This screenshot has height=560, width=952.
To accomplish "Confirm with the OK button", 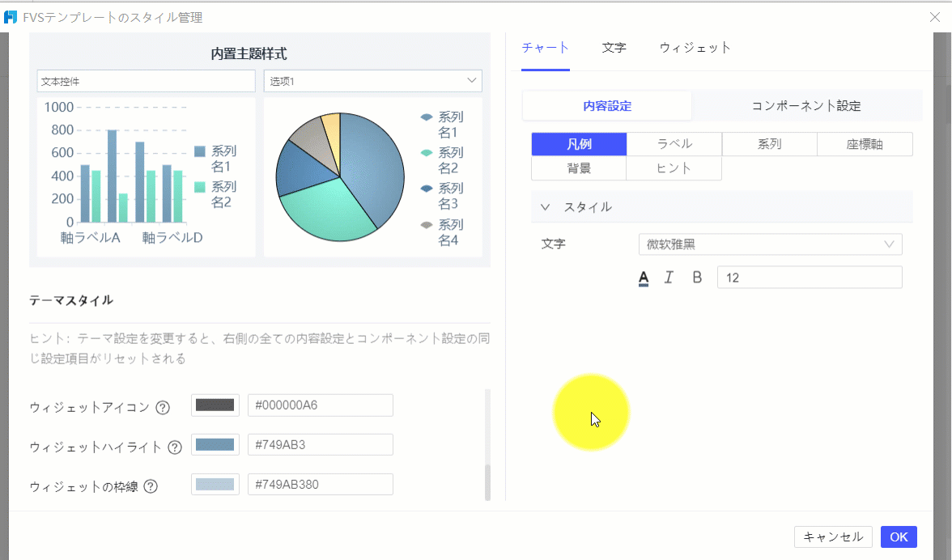I will tap(899, 537).
